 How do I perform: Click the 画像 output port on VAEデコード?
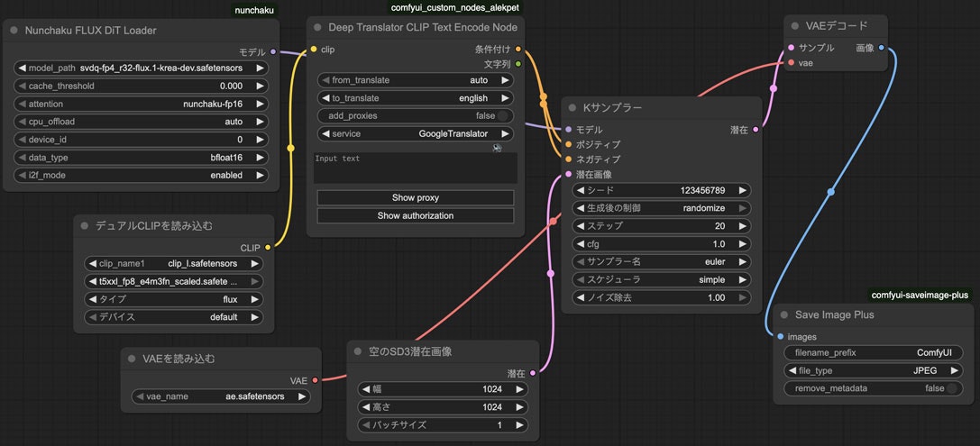[881, 48]
